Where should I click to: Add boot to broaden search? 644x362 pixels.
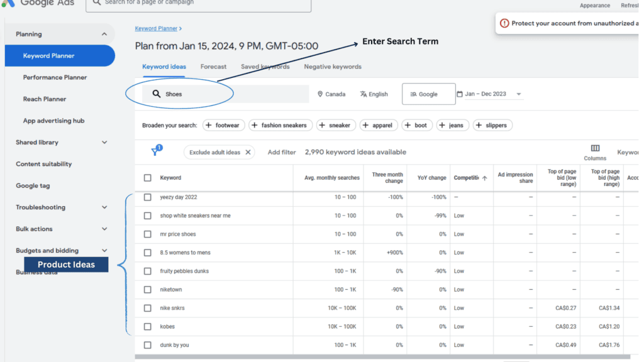click(417, 125)
